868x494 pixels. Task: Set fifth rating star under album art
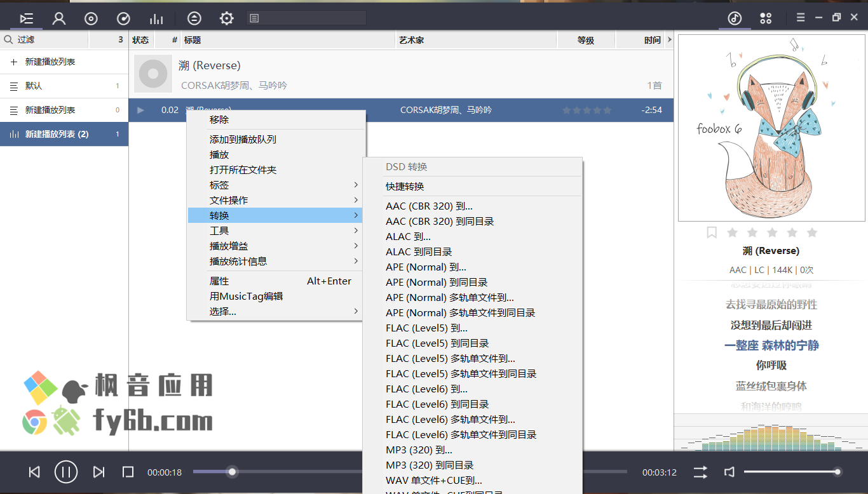click(812, 232)
